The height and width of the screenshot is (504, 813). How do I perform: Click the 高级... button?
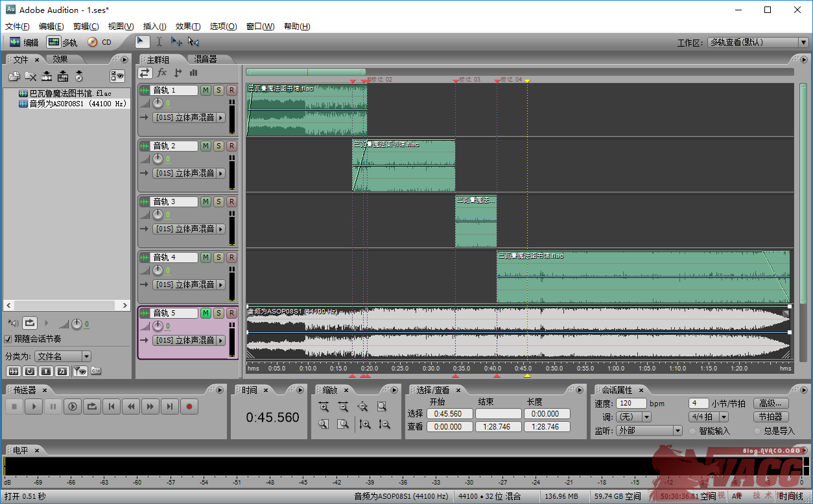point(771,403)
